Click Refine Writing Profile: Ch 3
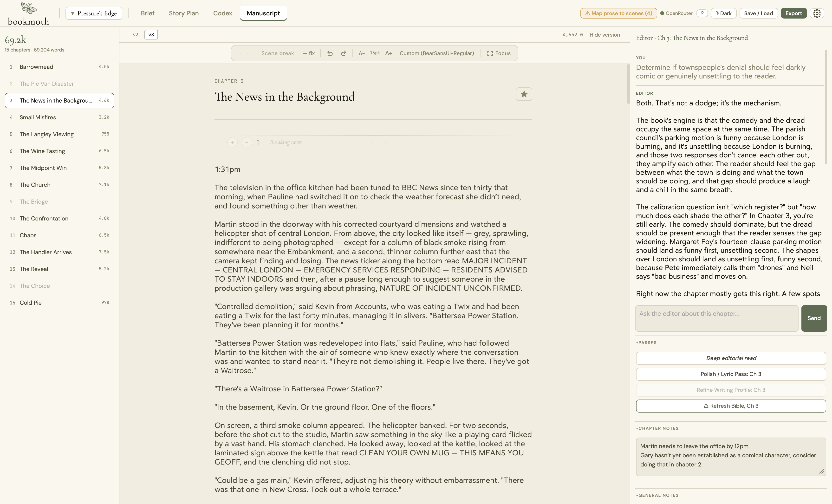Image resolution: width=832 pixels, height=504 pixels. coord(731,390)
